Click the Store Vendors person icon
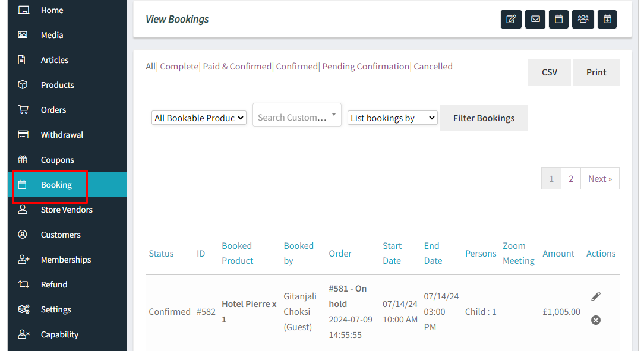 tap(23, 210)
